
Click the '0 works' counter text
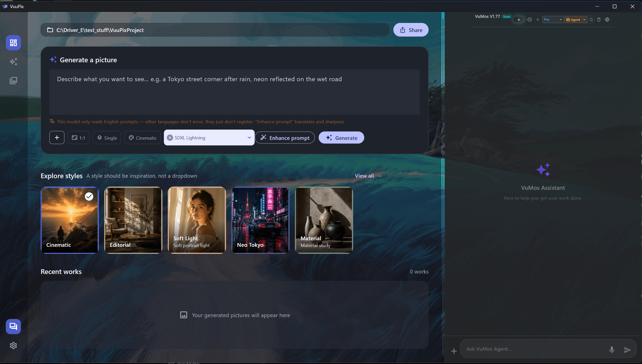coord(419,271)
